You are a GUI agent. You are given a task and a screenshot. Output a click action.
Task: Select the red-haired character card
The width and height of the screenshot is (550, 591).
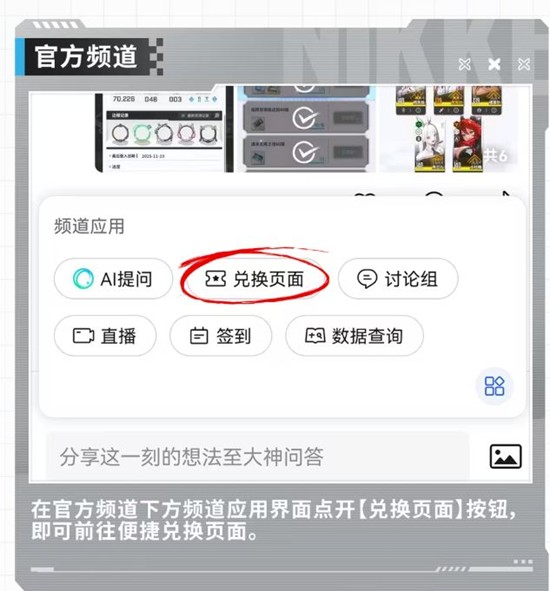click(x=468, y=145)
